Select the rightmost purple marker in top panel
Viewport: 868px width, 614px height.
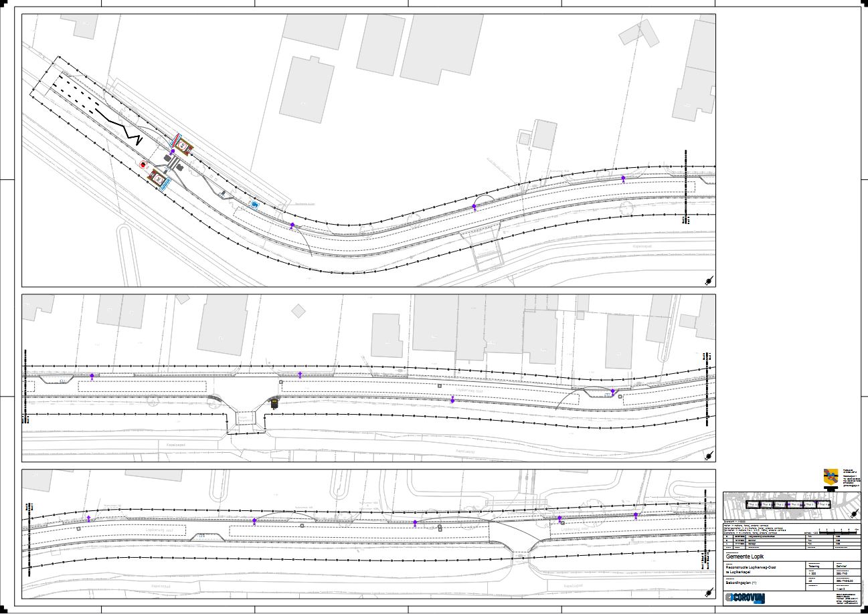tap(624, 179)
